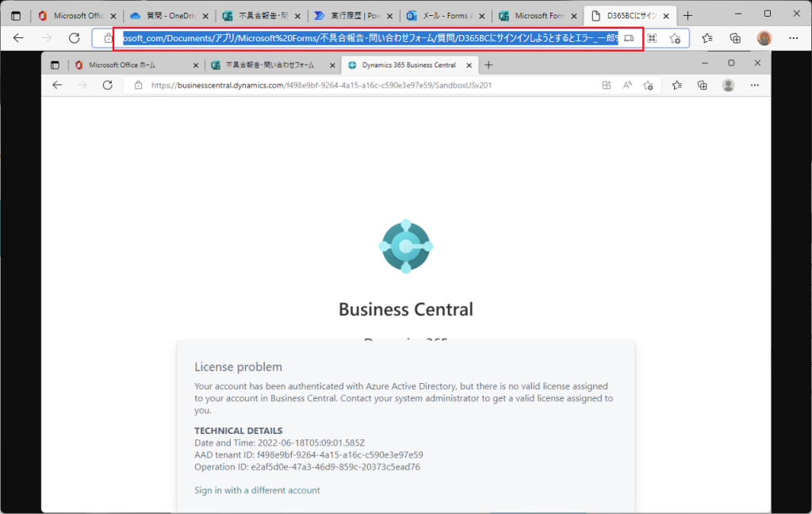
Task: Open tab actions menu in inner browser
Action: pos(55,65)
